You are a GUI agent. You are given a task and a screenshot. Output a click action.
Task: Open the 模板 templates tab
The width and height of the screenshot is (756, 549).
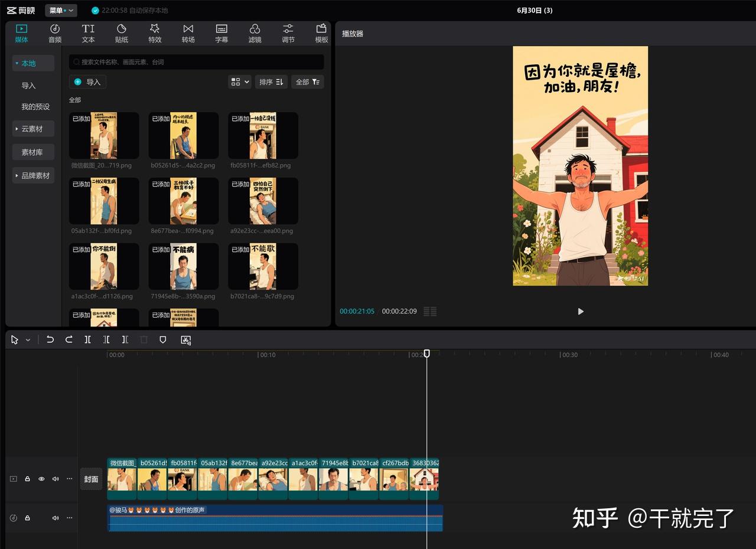click(321, 34)
